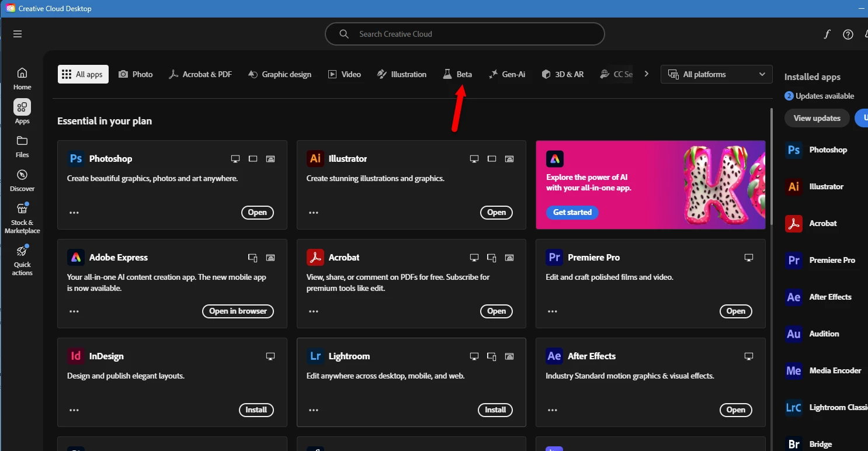The height and width of the screenshot is (451, 868).
Task: Click Bridge icon in Installed apps
Action: tap(794, 445)
